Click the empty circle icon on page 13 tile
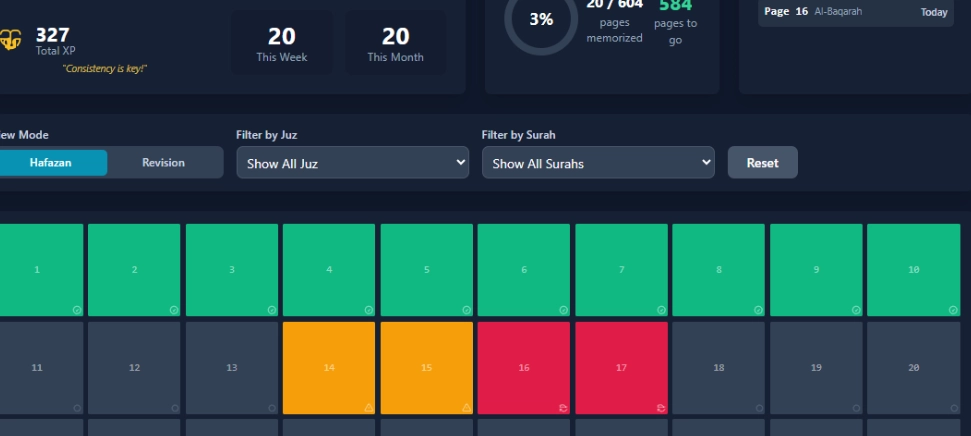The height and width of the screenshot is (436, 971). coord(272,408)
